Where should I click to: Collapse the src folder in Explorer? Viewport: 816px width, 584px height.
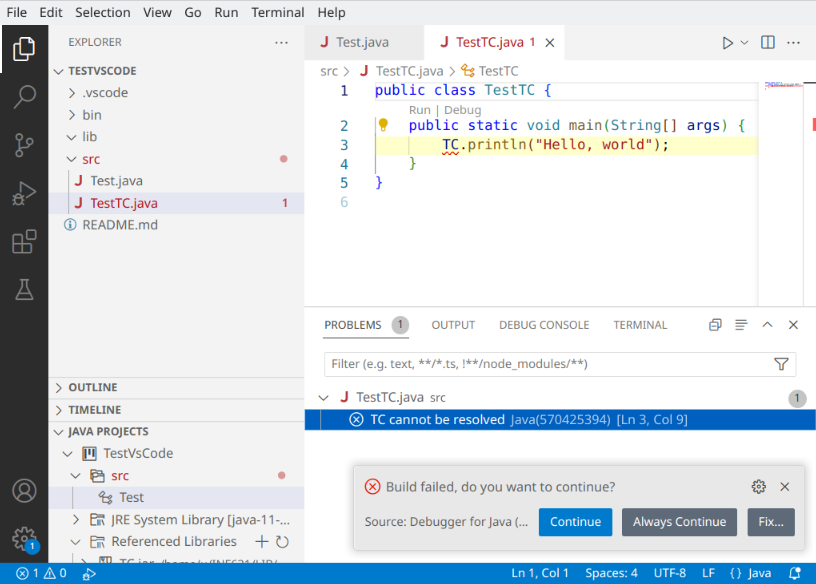[72, 159]
